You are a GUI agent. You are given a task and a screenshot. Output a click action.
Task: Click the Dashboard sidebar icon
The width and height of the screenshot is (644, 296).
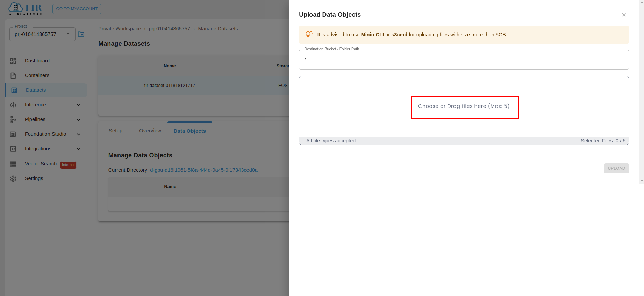(13, 61)
